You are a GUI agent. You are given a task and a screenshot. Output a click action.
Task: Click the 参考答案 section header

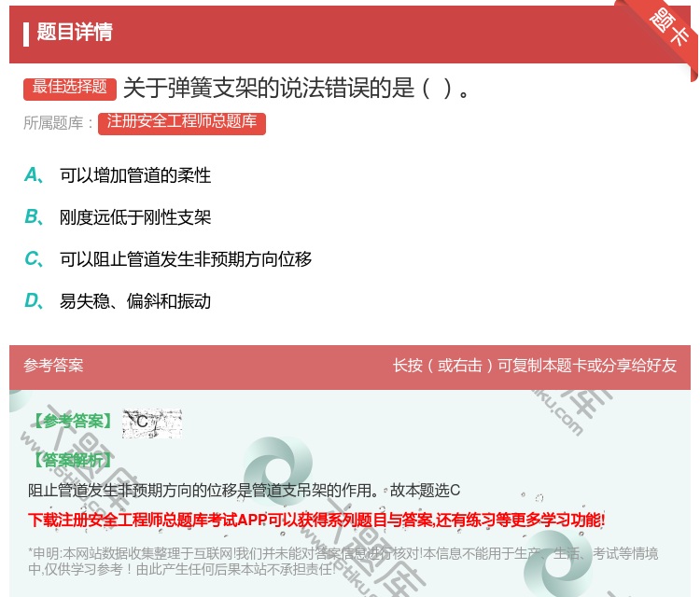point(53,366)
